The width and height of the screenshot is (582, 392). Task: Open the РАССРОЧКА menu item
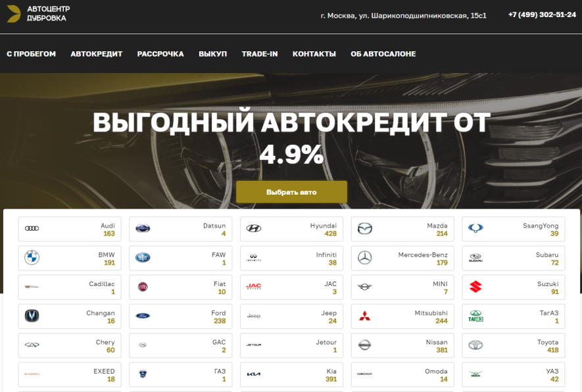click(160, 54)
